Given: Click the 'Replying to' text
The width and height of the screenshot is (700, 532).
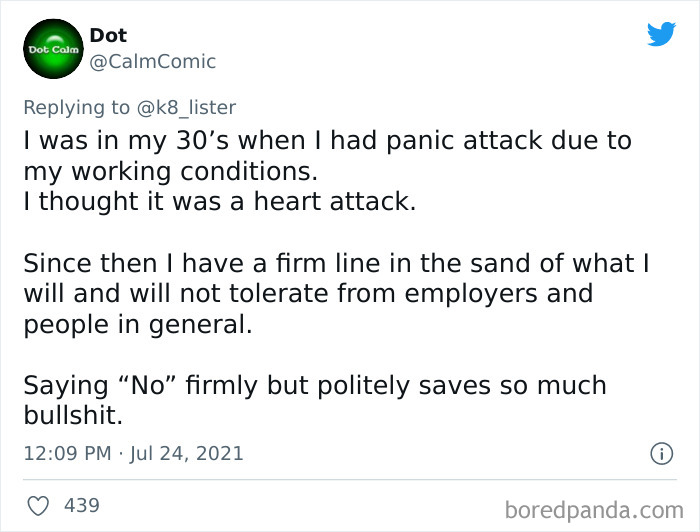Looking at the screenshot, I should [76, 108].
